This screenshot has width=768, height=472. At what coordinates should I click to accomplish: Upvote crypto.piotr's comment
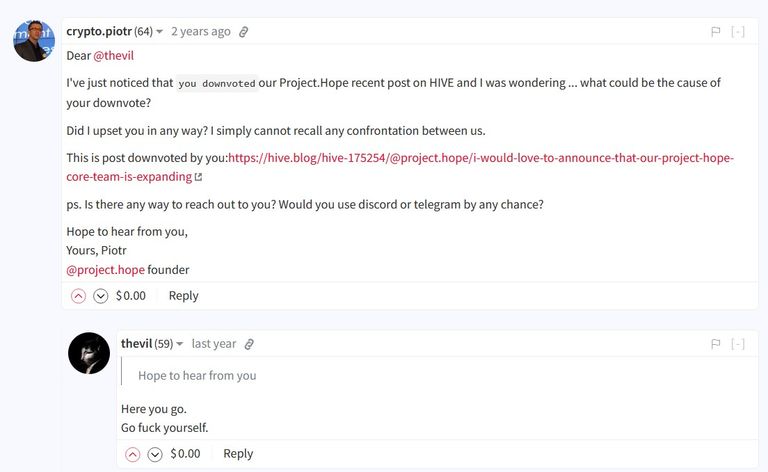[78, 296]
